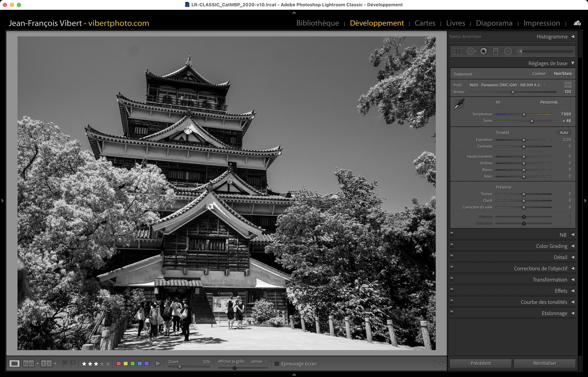
Task: Activate the Spot Removal tool
Action: pos(471,51)
